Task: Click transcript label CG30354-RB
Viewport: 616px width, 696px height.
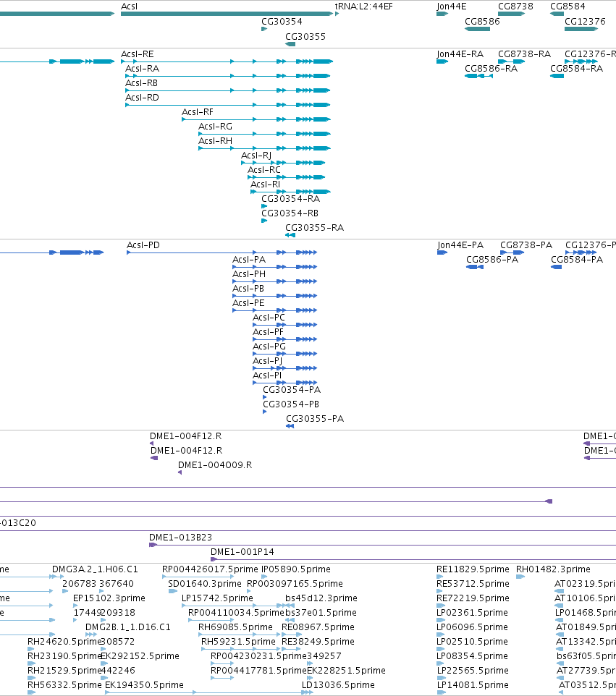Action: tap(290, 213)
